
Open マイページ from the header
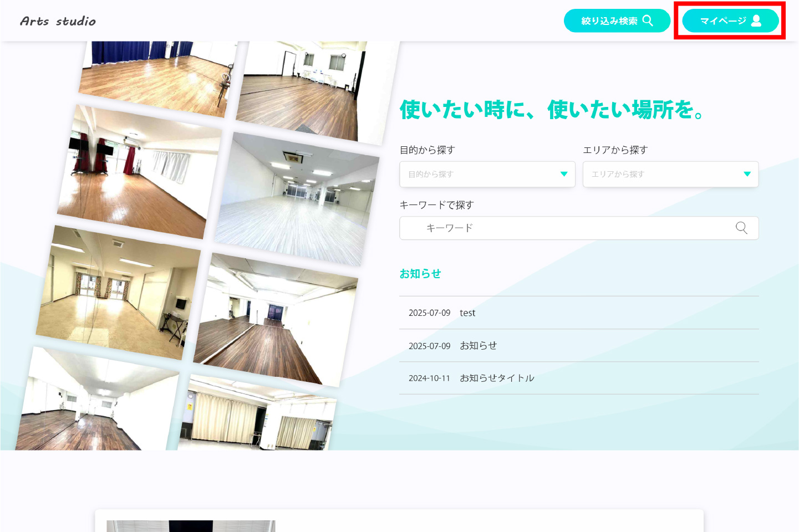click(723, 21)
